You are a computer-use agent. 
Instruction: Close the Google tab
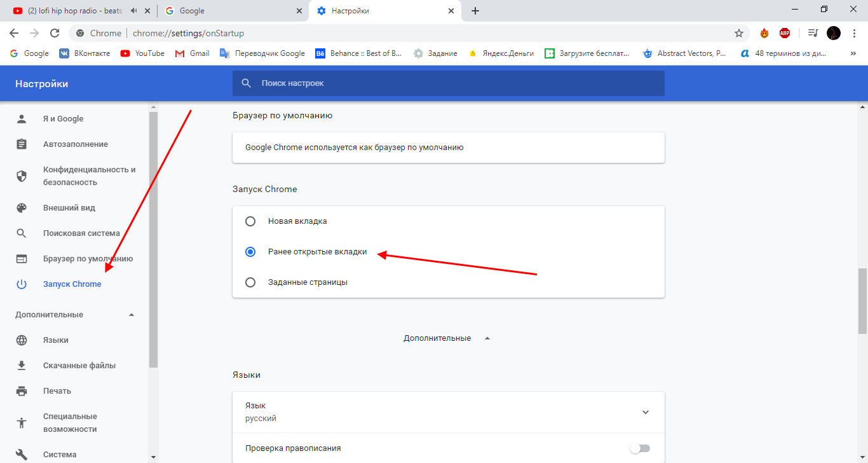pos(300,11)
